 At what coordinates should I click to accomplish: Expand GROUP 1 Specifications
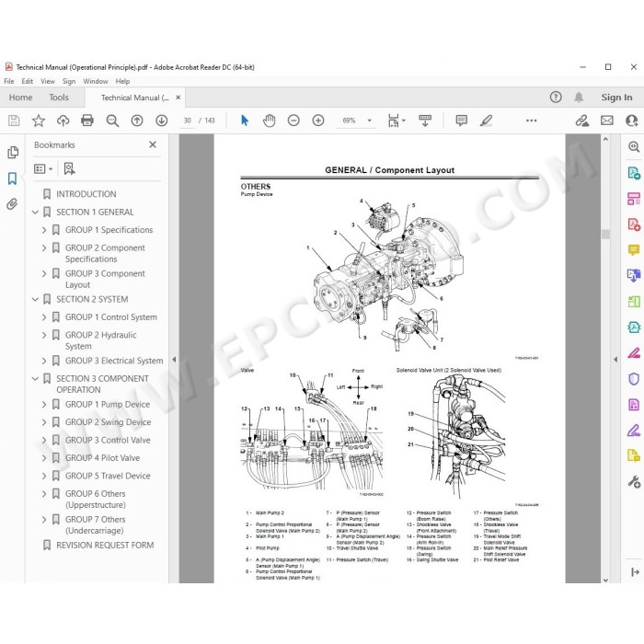tap(44, 230)
